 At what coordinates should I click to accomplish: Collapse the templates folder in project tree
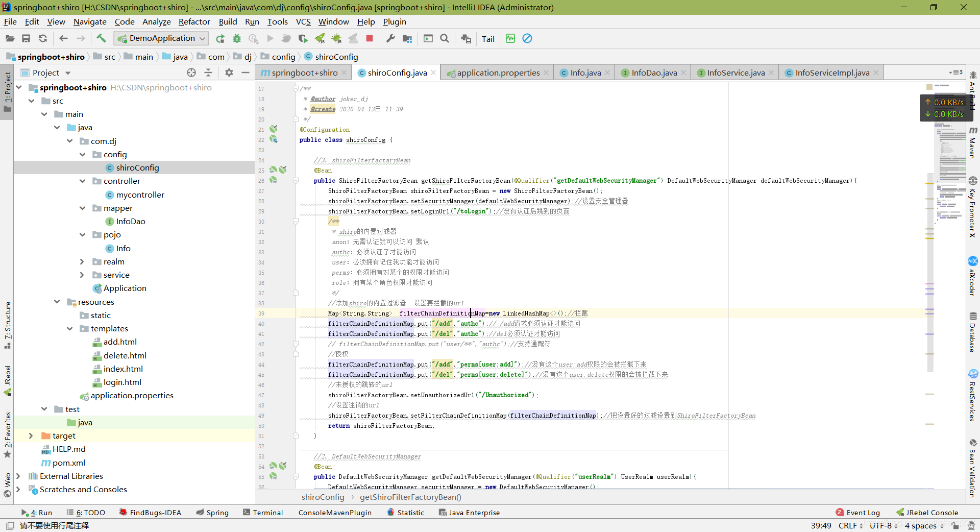[69, 328]
